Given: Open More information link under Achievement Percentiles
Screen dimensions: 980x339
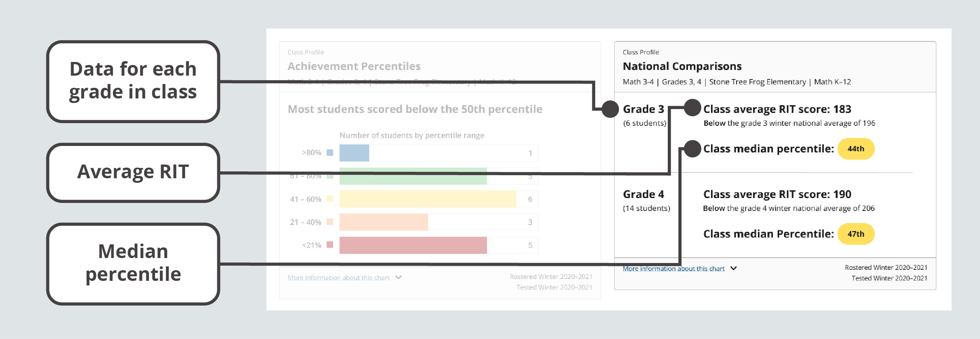Looking at the screenshot, I should click(338, 278).
